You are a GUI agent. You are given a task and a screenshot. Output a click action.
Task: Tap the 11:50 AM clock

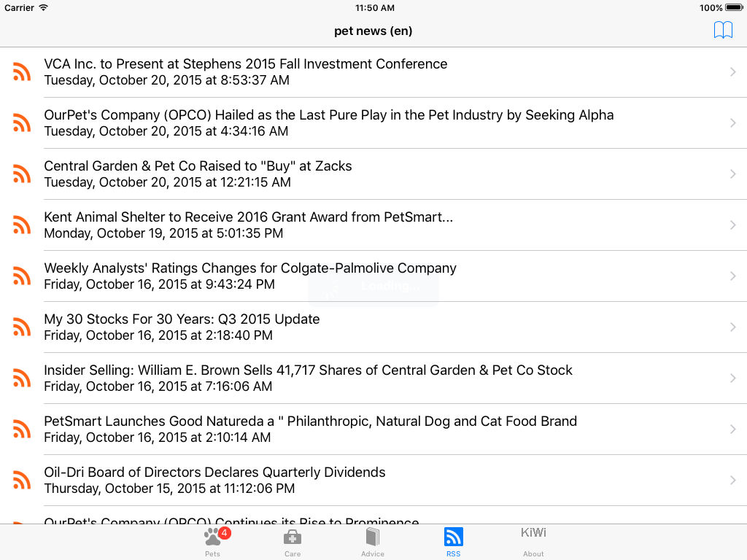(374, 7)
